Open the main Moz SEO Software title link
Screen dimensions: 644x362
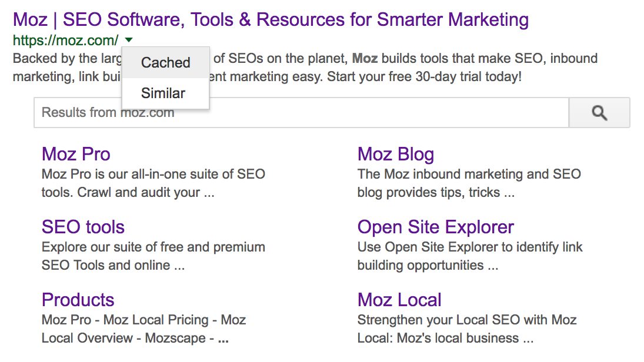271,19
